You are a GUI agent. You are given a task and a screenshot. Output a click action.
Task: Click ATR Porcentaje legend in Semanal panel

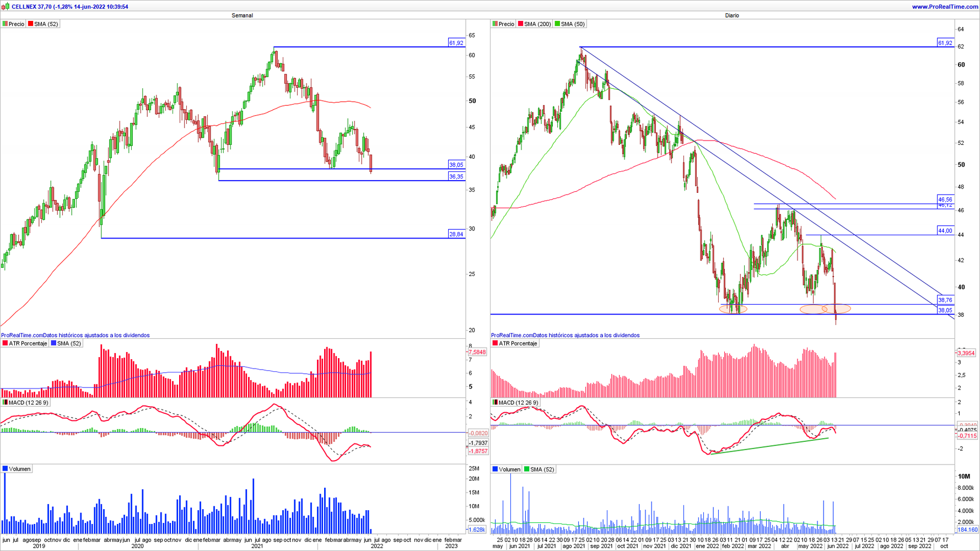coord(25,343)
